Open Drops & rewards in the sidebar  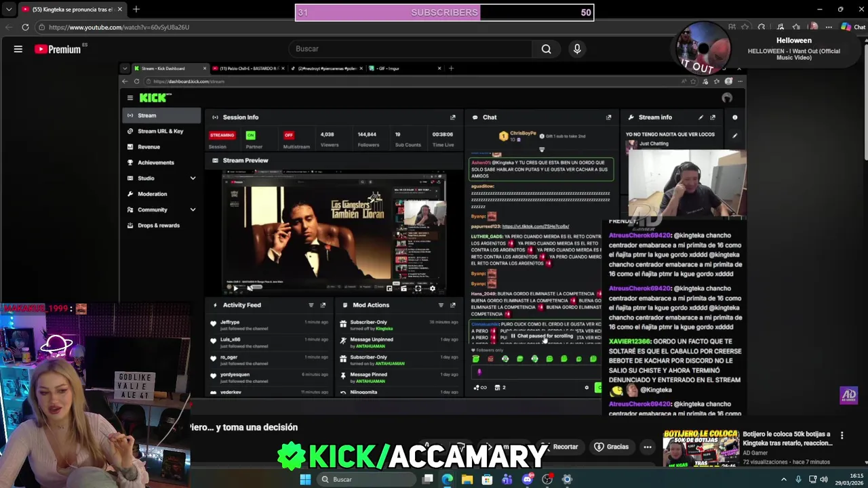tap(161, 225)
